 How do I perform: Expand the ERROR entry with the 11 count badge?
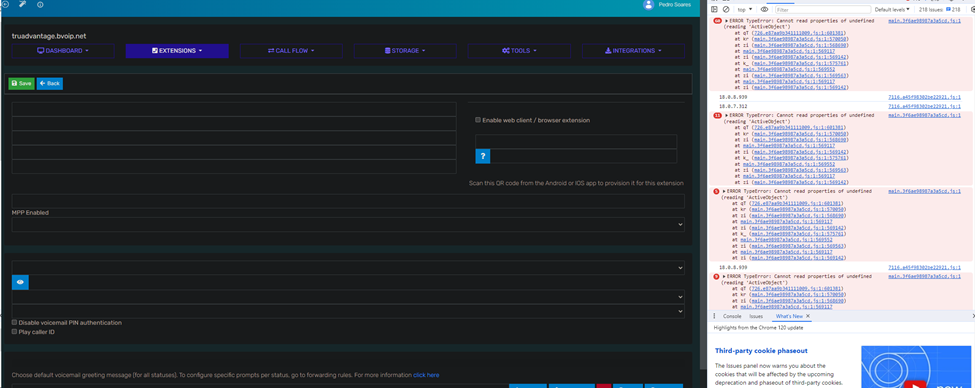727,115
